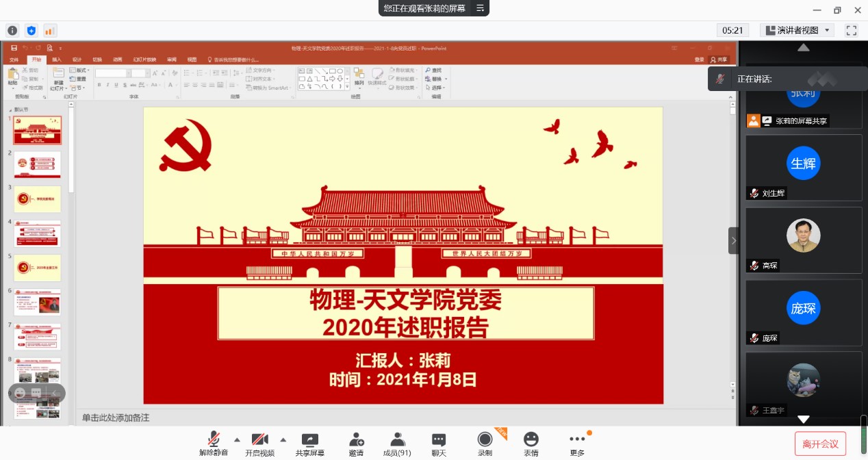Open the menu beside screen-viewing notice

(480, 8)
